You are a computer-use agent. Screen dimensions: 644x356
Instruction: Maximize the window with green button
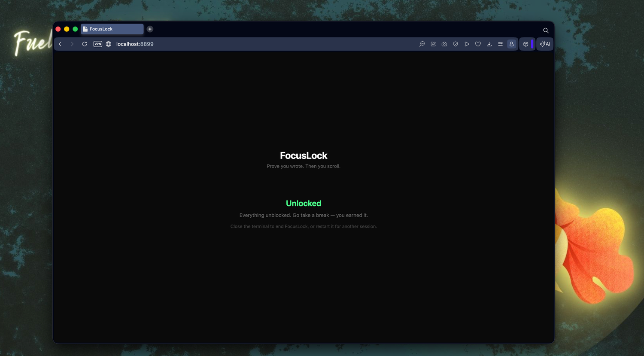click(x=75, y=29)
